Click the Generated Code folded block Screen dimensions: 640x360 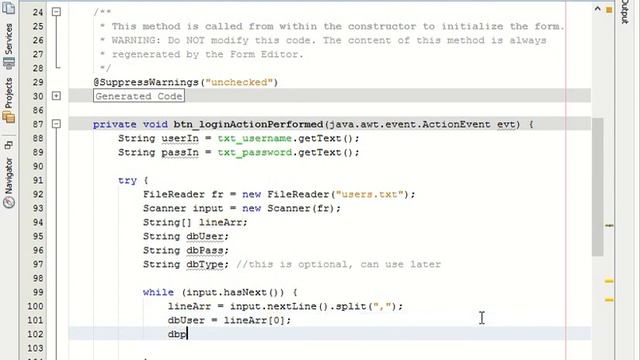[x=139, y=96]
